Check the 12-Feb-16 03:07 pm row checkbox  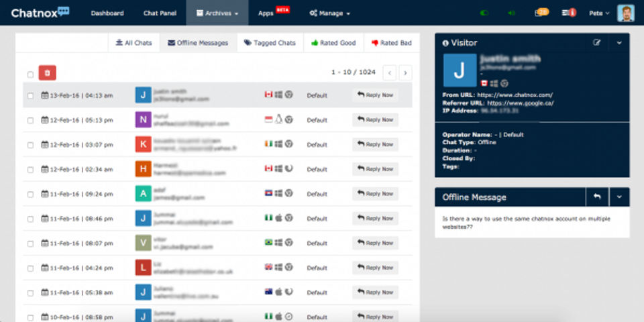pyautogui.click(x=30, y=145)
